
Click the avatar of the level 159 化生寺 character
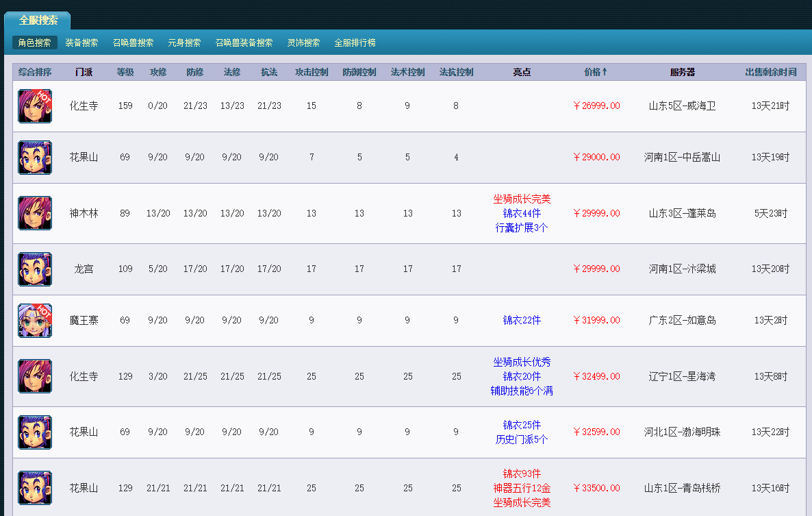point(35,106)
